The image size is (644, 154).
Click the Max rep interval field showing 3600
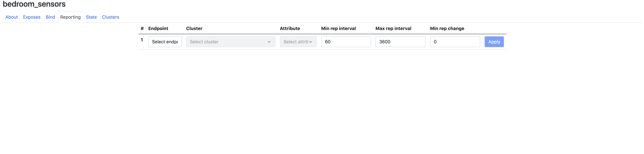pos(400,42)
